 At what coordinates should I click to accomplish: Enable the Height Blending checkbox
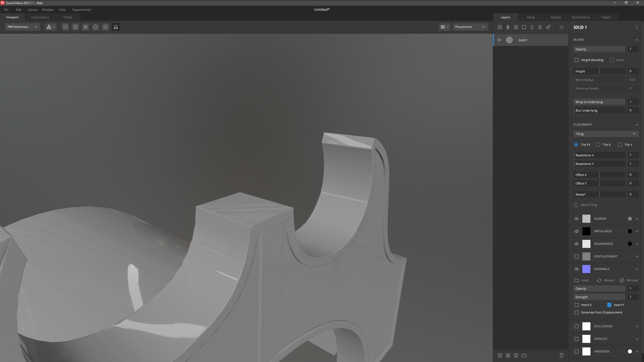point(577,60)
